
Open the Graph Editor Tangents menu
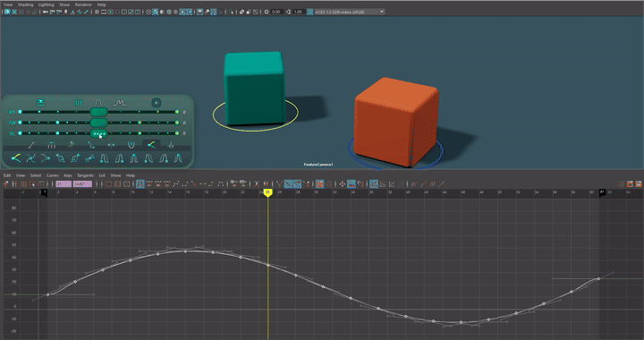point(86,175)
